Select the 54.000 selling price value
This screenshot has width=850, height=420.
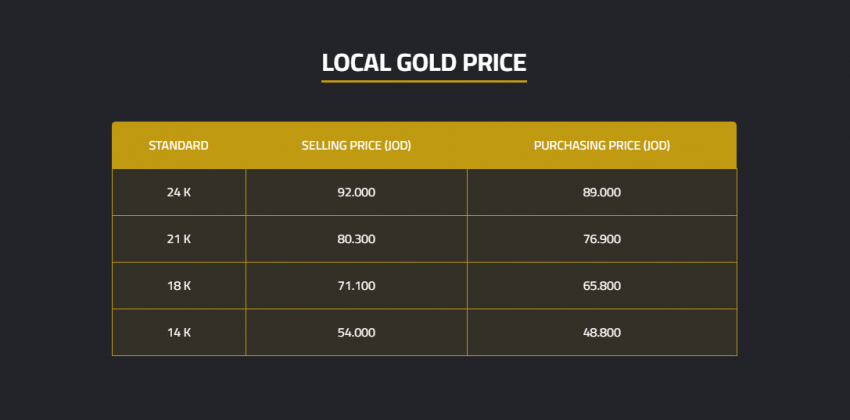pyautogui.click(x=356, y=332)
